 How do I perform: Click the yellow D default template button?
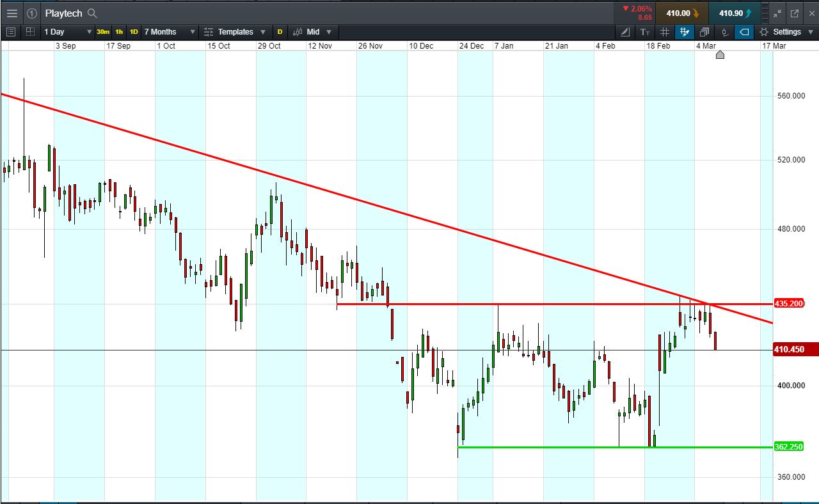[x=280, y=31]
